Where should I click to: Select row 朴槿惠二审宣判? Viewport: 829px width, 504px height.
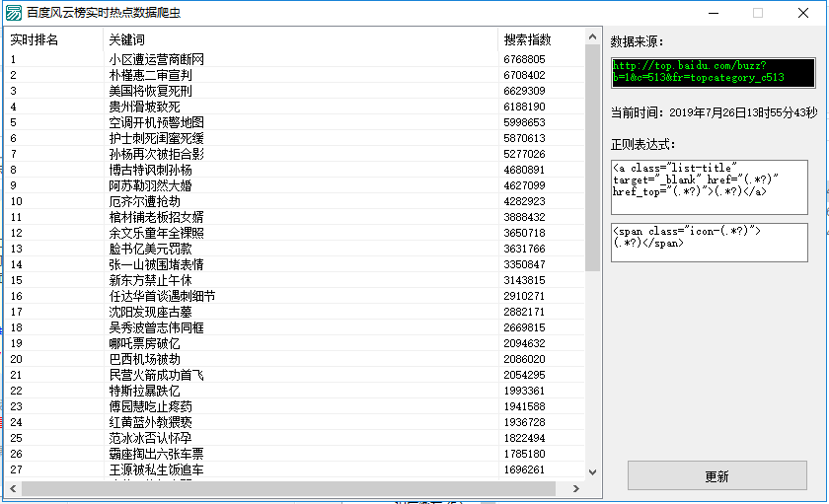tap(294, 75)
